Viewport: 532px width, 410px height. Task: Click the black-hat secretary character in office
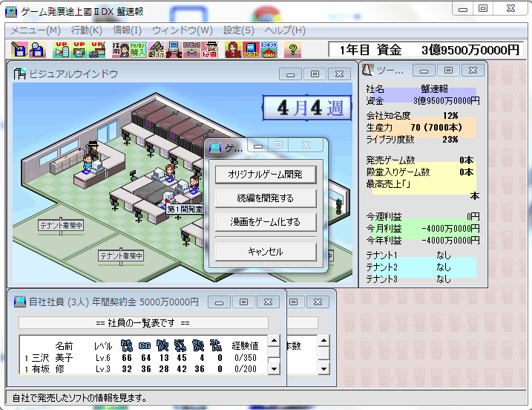point(93,149)
